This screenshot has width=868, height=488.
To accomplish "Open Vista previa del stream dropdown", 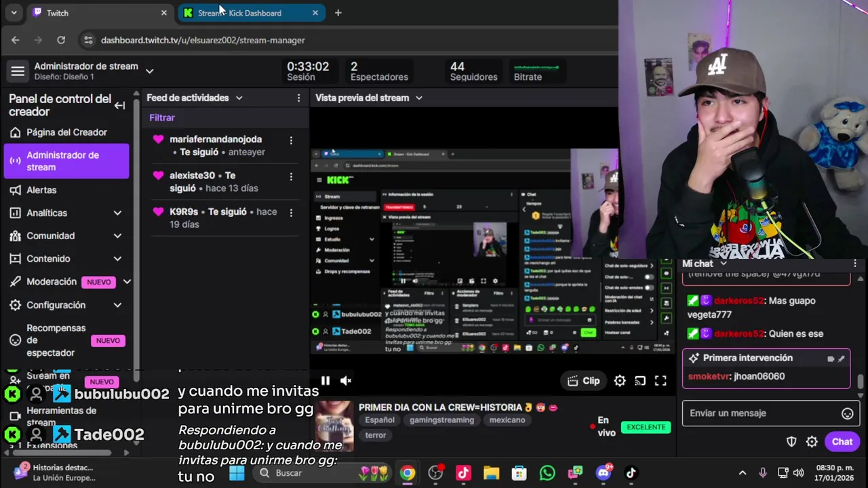I will point(418,98).
